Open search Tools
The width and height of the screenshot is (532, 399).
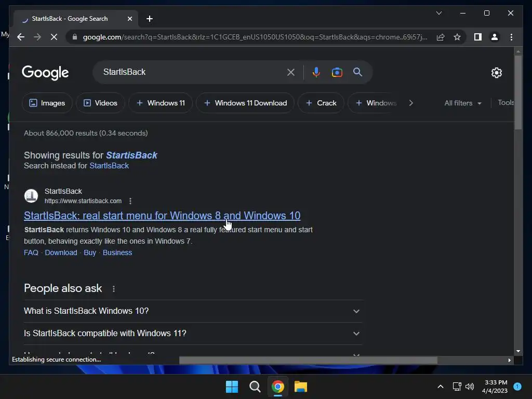(x=506, y=102)
